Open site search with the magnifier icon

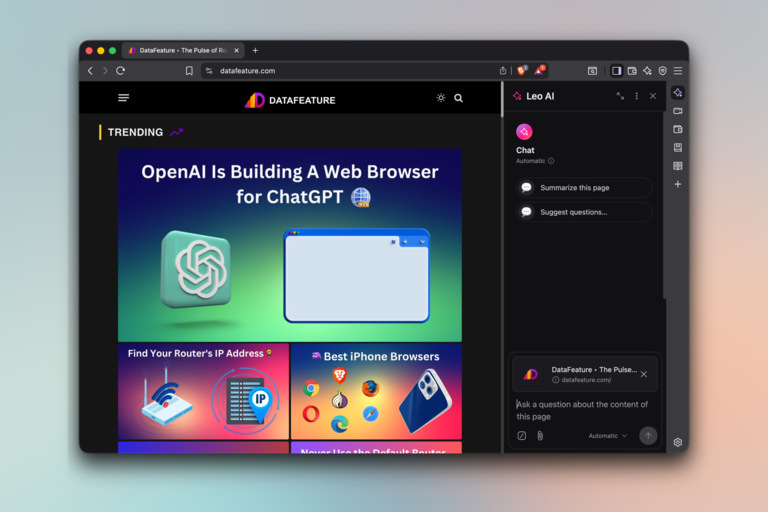pos(458,98)
